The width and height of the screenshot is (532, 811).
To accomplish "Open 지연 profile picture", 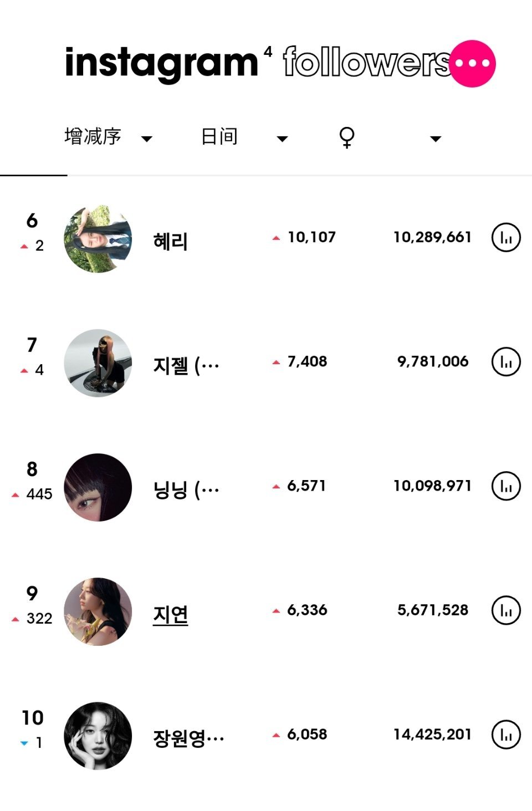I will (x=98, y=611).
